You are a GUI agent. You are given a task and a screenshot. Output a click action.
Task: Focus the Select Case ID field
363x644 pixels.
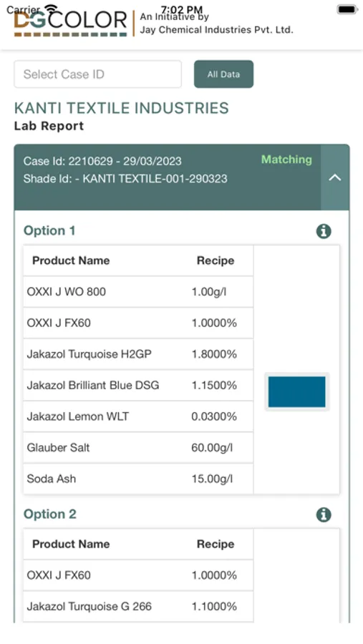click(98, 74)
